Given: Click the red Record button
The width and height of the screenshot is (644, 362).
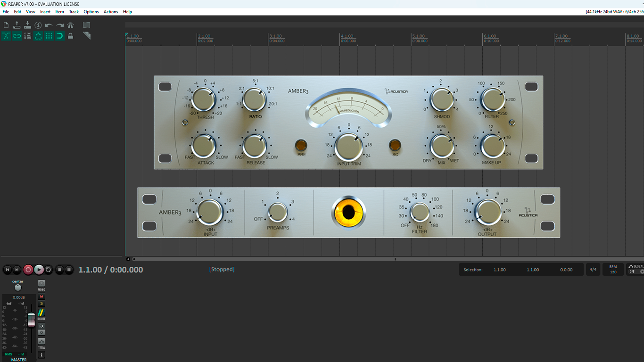Looking at the screenshot, I should tap(28, 270).
